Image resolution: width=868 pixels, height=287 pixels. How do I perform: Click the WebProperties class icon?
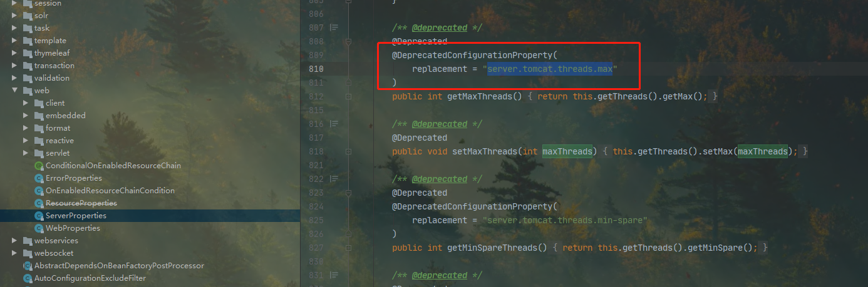coord(39,228)
